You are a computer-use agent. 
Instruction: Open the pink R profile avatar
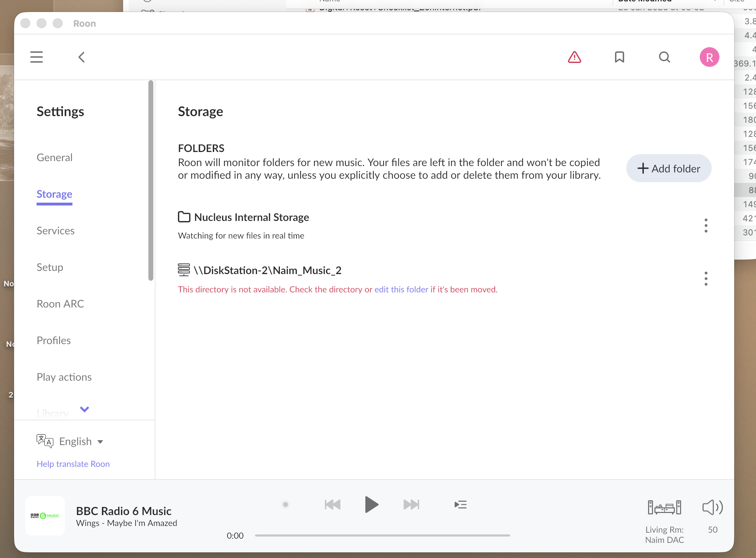(x=709, y=57)
